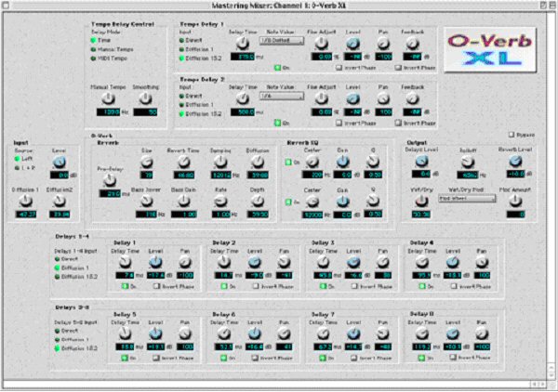This screenshot has height=392, width=558.
Task: Click the Wet/Dry value field
Action: click(421, 215)
